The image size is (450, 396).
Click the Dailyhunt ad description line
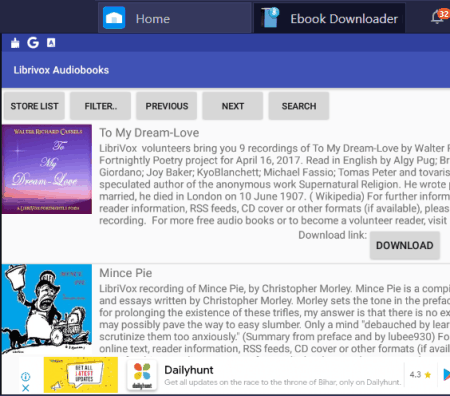(283, 382)
